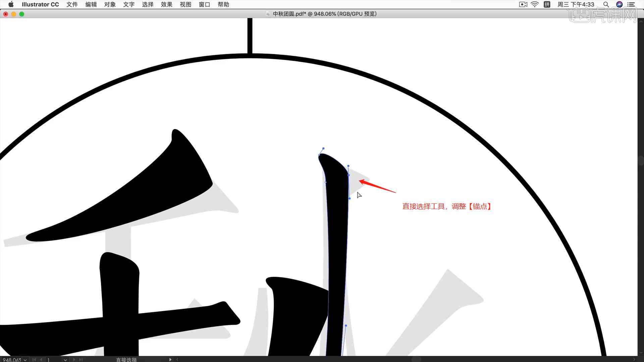Viewport: 644px width, 362px height.
Task: Click the vertical scrollbar down arrow
Action: click(641, 353)
